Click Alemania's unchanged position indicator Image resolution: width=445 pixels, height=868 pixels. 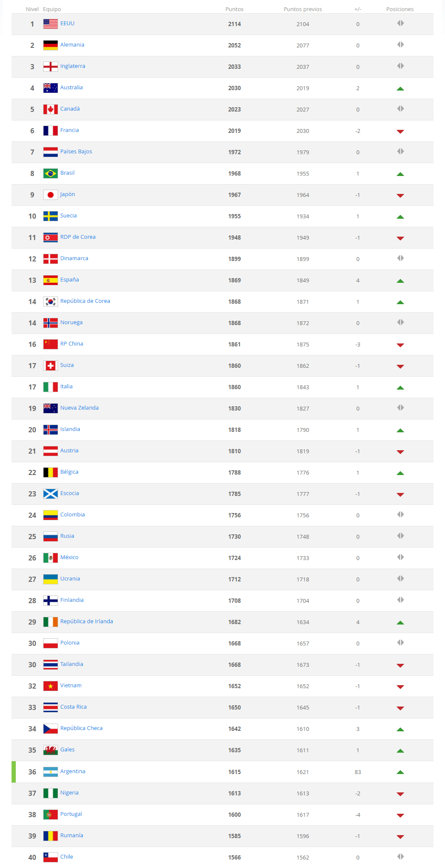[400, 45]
